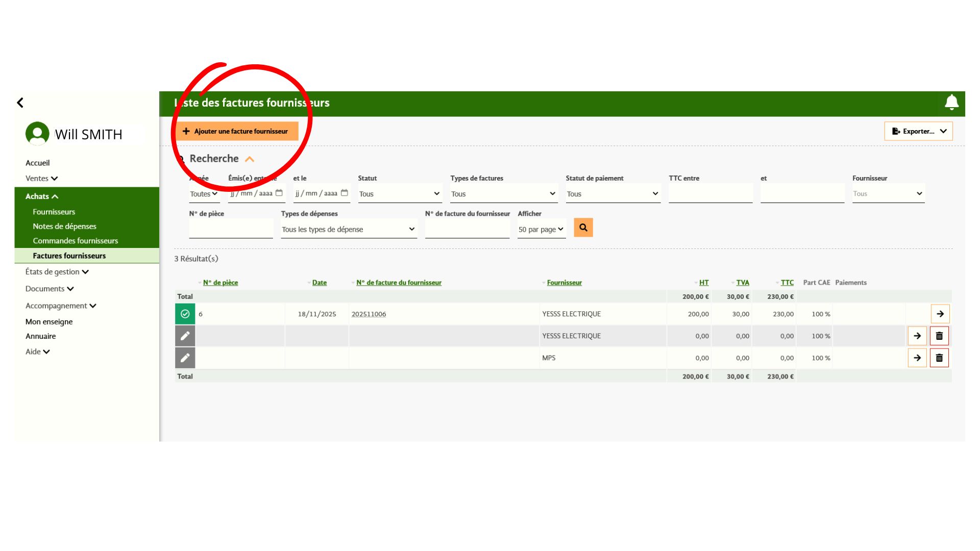Go to Commandes fournisseurs

click(75, 240)
